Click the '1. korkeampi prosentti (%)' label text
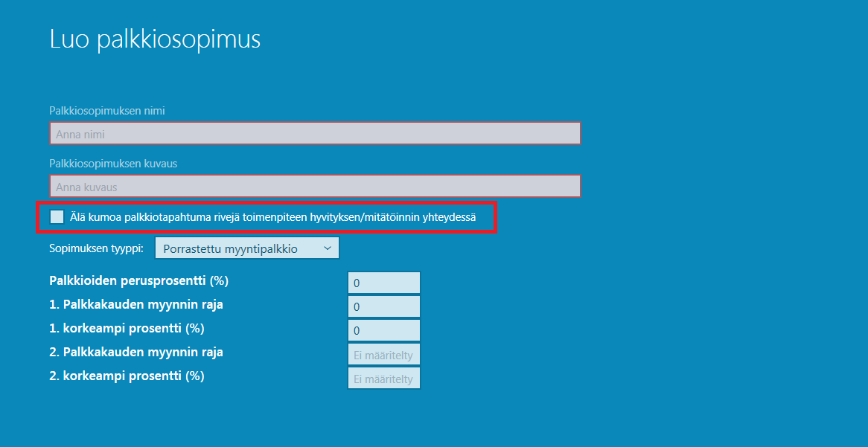868x447 pixels. [127, 329]
